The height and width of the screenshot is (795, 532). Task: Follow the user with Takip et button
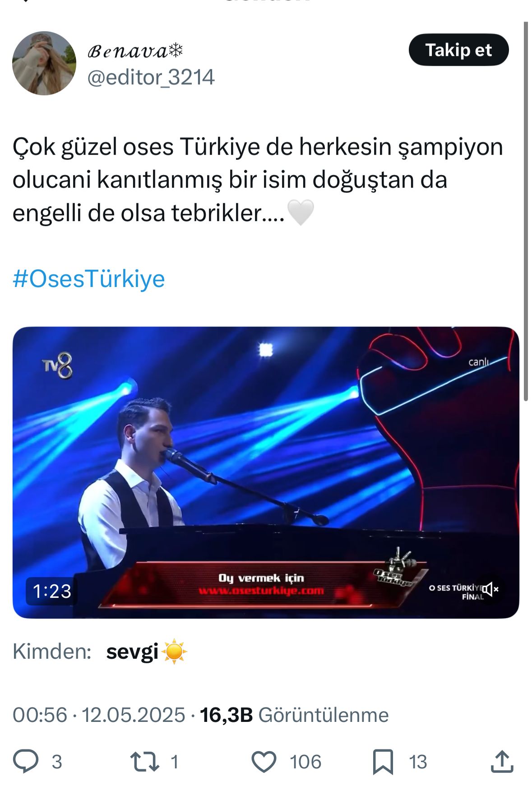(458, 50)
